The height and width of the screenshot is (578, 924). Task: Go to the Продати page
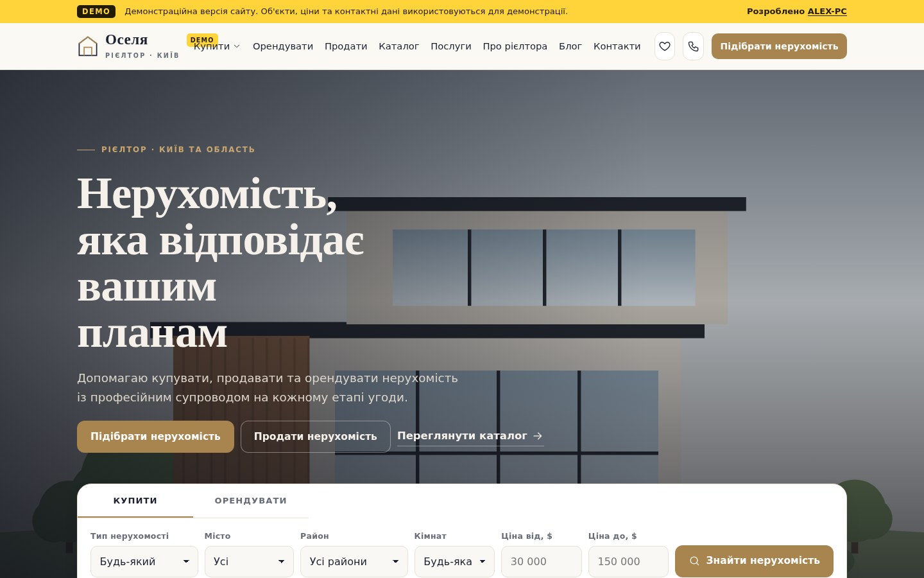[346, 46]
